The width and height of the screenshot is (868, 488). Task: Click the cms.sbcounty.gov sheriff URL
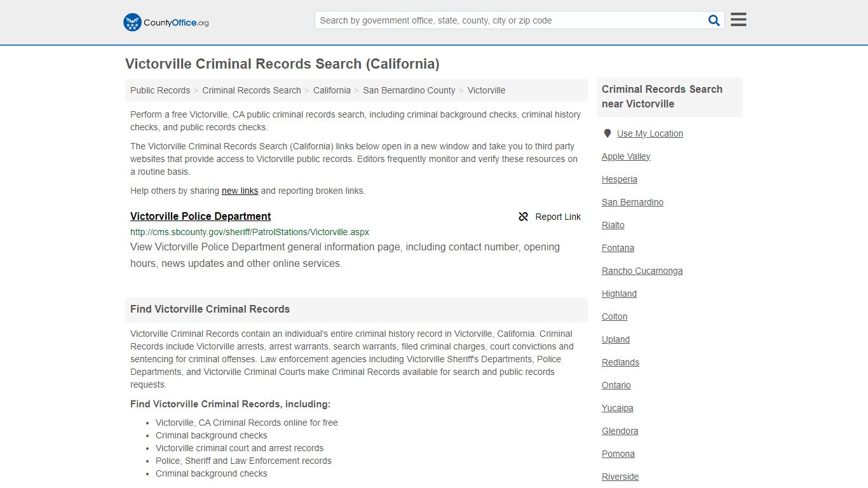click(250, 232)
